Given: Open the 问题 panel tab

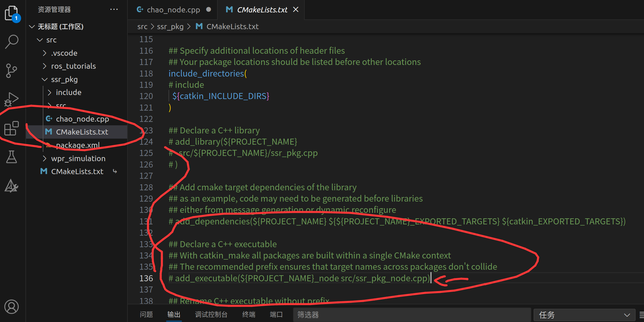Looking at the screenshot, I should [x=146, y=314].
